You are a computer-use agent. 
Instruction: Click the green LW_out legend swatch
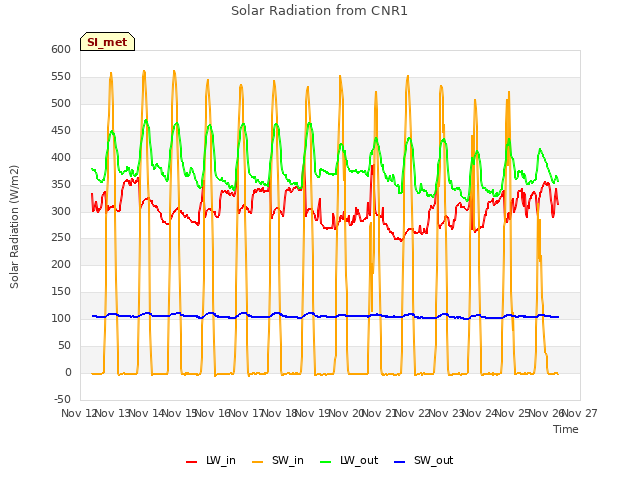(x=326, y=462)
